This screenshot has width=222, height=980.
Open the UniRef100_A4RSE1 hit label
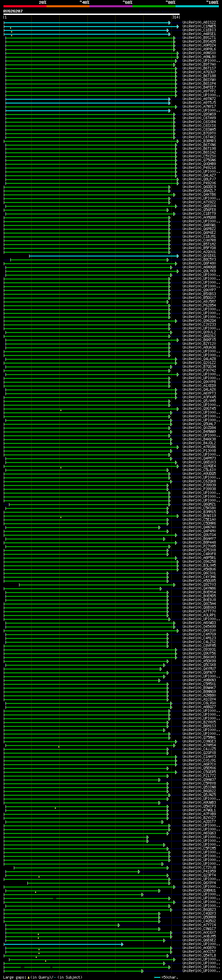199,34
